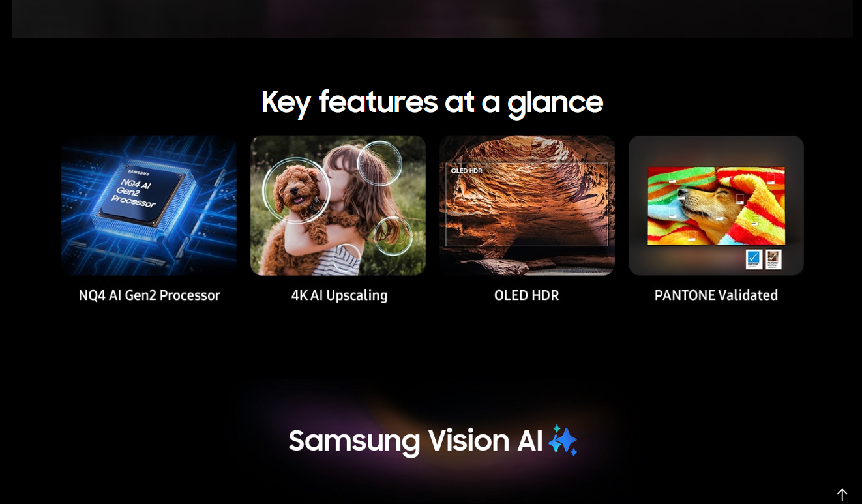This screenshot has height=504, width=862.
Task: Select the small bubble above the girl's head
Action: click(x=379, y=164)
